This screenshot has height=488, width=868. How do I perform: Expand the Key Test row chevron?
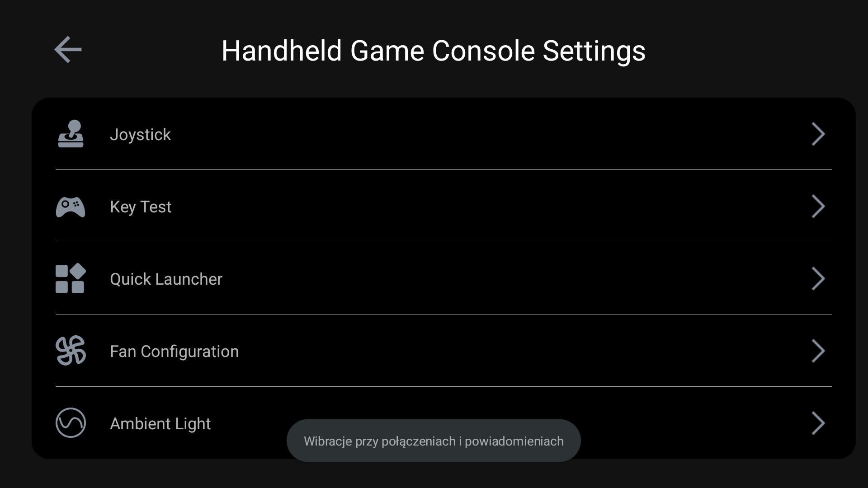(818, 206)
